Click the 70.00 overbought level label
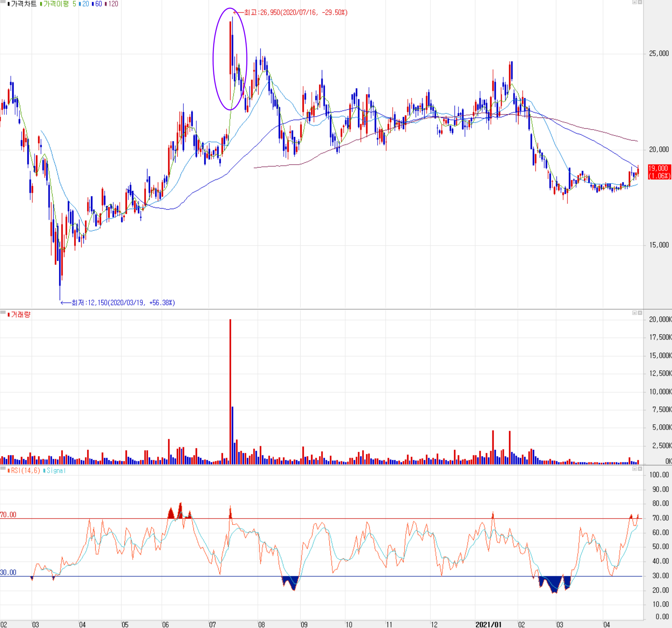 tap(8, 515)
